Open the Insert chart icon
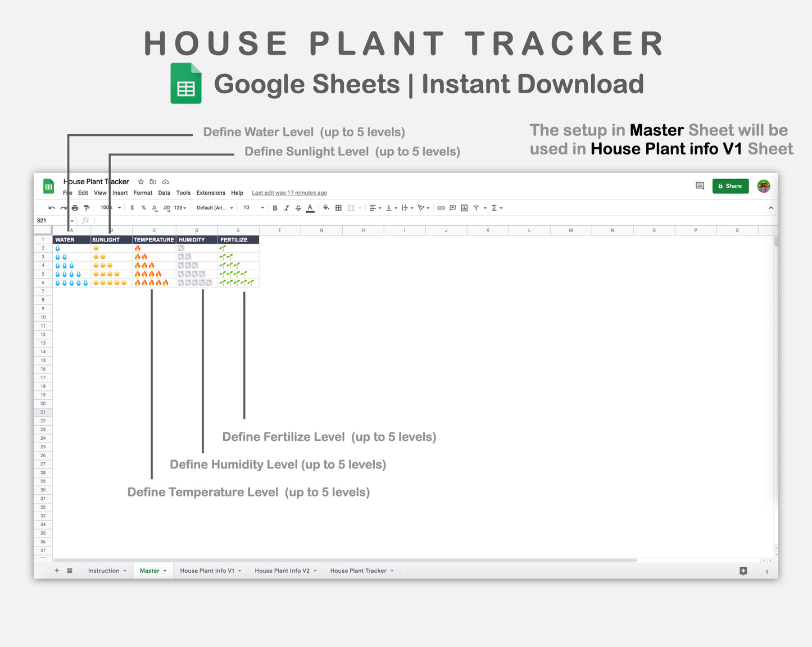 coord(464,207)
